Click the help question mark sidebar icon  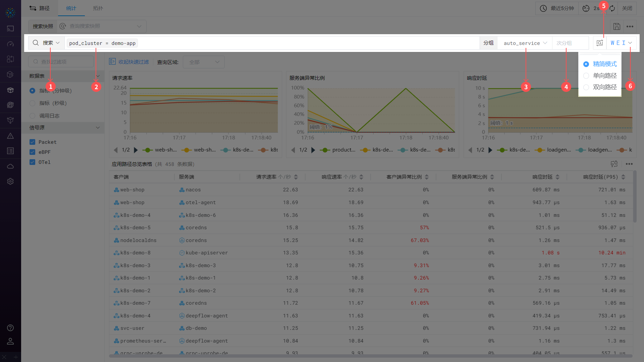[x=10, y=328]
